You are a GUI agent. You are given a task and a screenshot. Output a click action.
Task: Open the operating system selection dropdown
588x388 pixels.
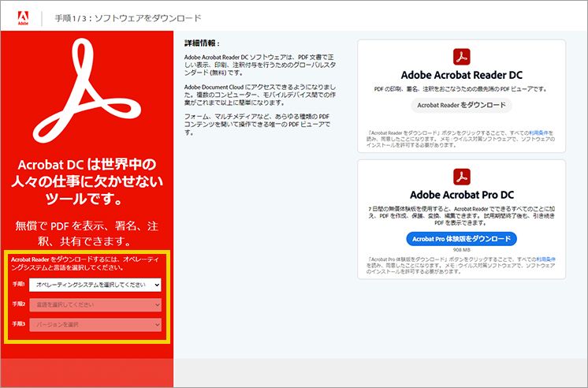point(95,285)
